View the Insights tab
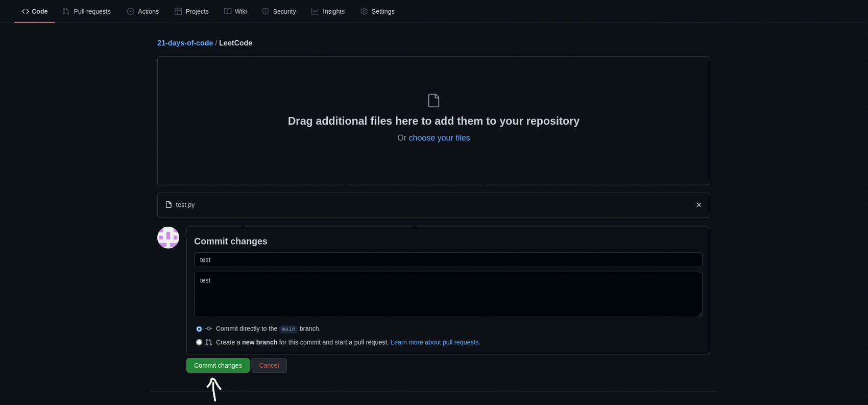Viewport: 868px width, 405px height. pos(328,11)
